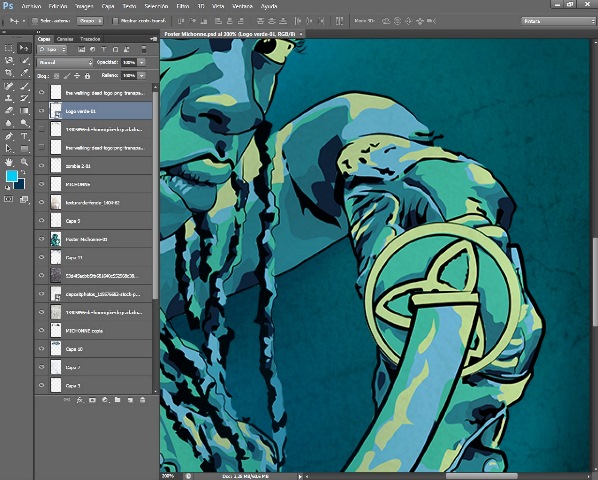Open the Imagen menu
Viewport: 598px width, 480px height.
coord(84,6)
